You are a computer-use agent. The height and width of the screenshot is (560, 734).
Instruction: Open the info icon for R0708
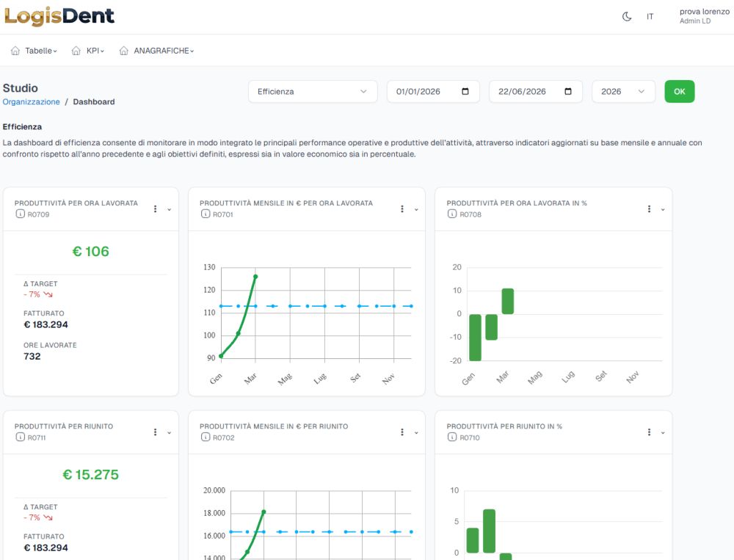click(x=451, y=214)
